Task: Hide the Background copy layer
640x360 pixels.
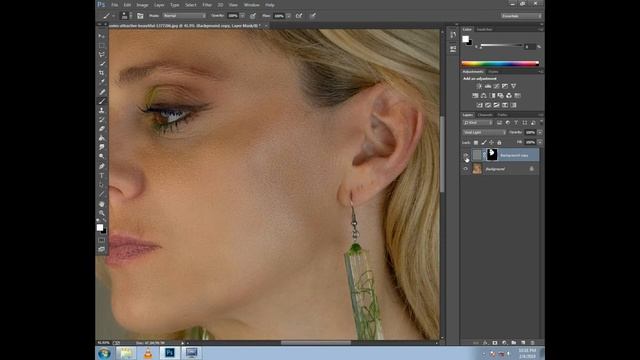Action: 466,155
